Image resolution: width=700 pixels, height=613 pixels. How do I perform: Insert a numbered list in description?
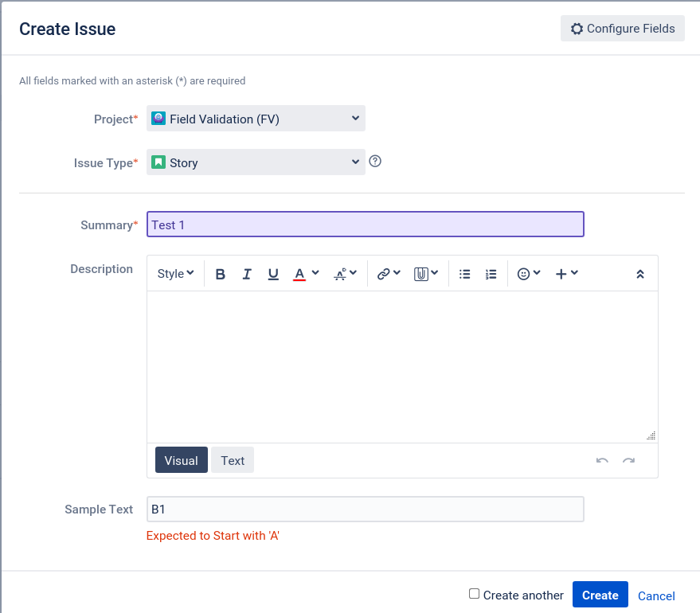click(x=491, y=274)
